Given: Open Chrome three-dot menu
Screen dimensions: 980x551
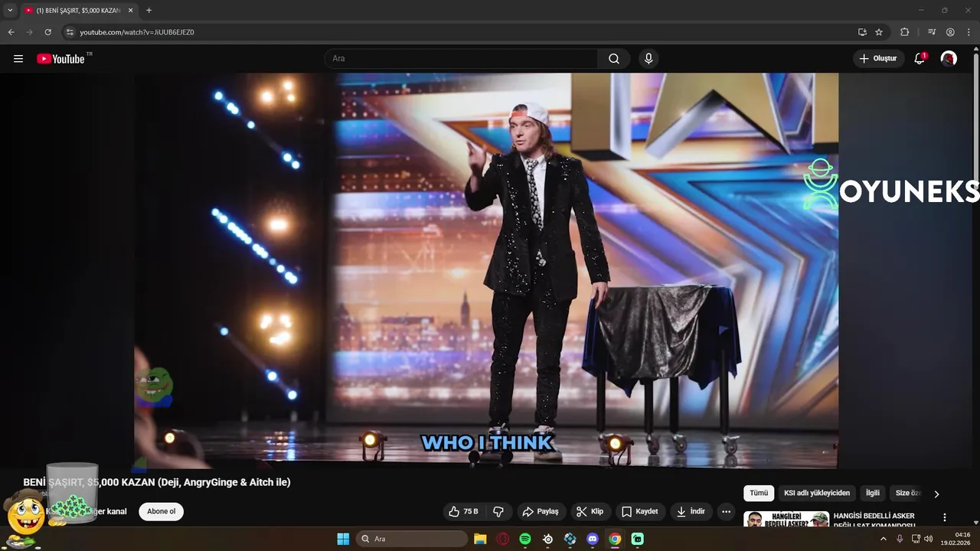Looking at the screenshot, I should tap(969, 32).
